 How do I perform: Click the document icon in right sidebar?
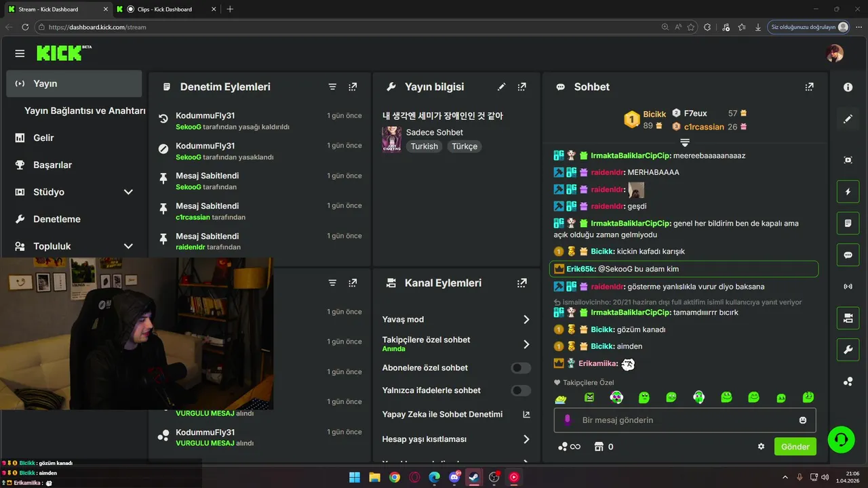(848, 223)
